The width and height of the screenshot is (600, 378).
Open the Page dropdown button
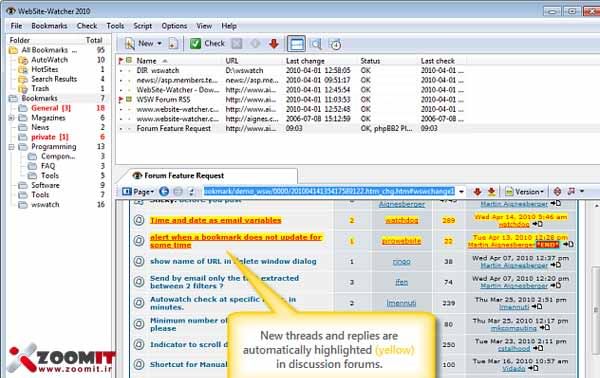138,191
